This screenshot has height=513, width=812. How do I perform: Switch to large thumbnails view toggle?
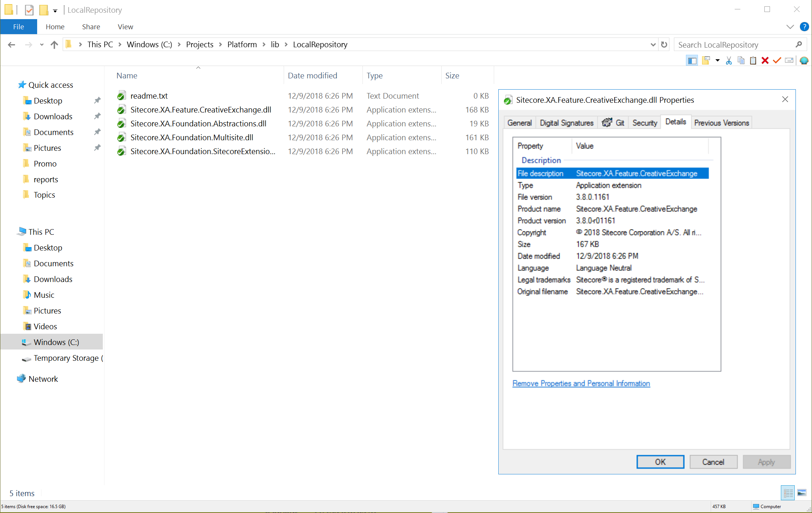[x=802, y=493]
